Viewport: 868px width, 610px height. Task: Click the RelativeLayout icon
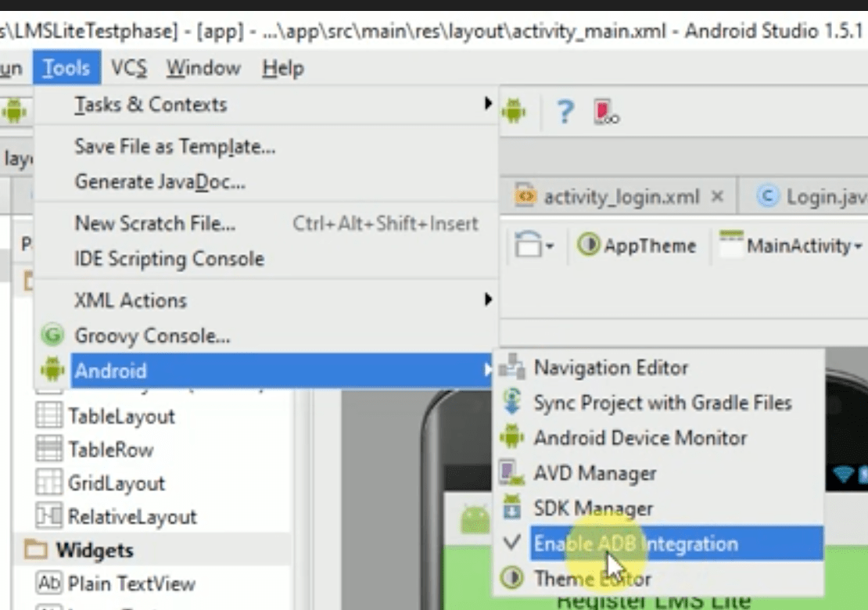coord(48,516)
